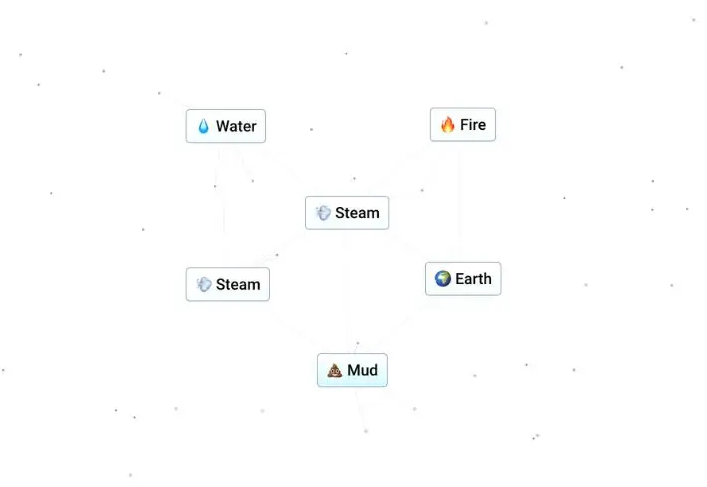The image size is (707, 487).
Task: Click the "Steam" text on the middle tile
Action: pos(358,213)
